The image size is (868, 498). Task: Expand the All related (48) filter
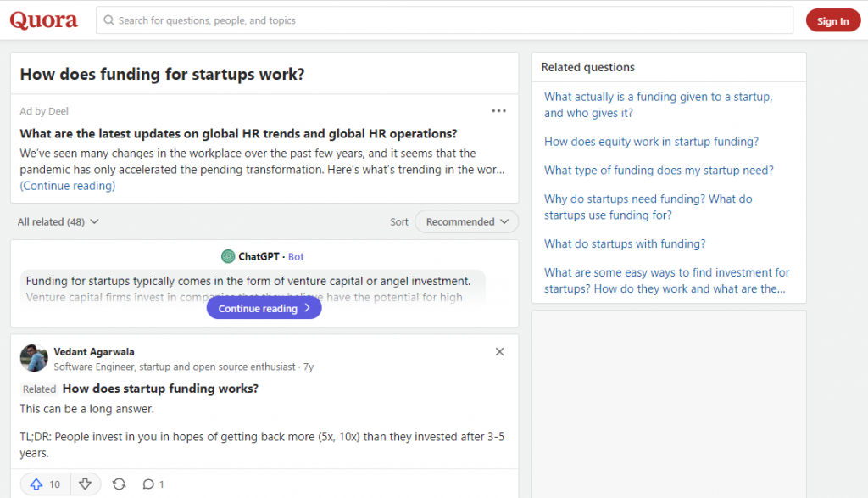pos(58,221)
